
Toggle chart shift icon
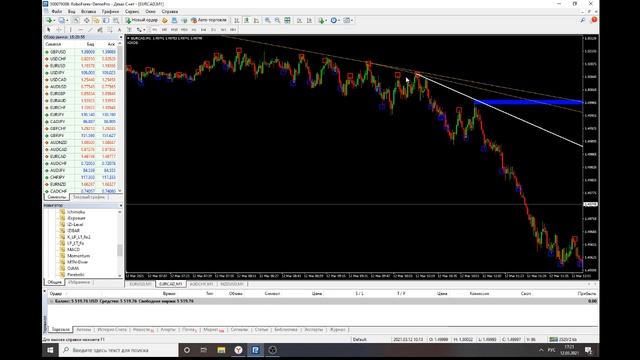309,20
